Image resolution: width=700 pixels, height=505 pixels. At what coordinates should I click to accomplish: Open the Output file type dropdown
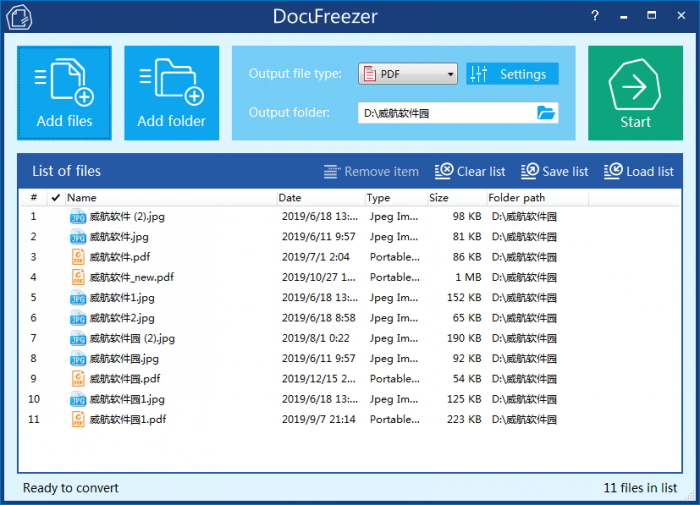tap(408, 74)
